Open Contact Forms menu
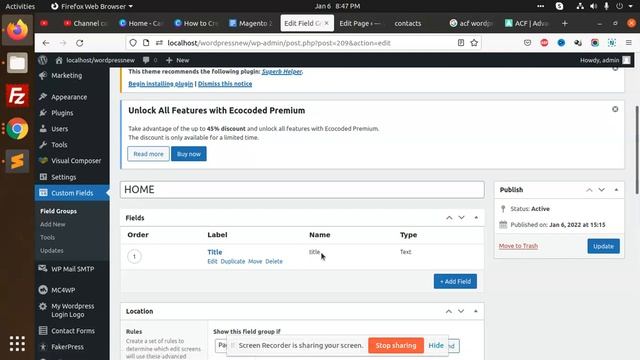640x360 pixels. [72, 331]
